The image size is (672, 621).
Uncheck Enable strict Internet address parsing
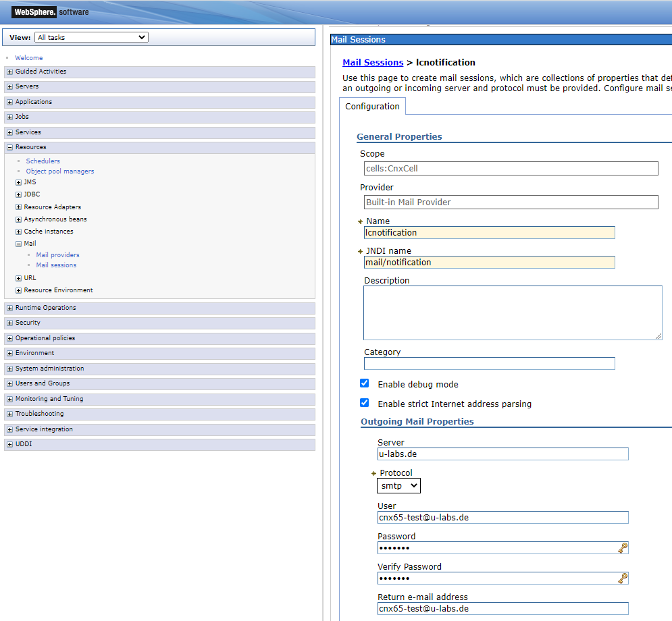coord(364,402)
